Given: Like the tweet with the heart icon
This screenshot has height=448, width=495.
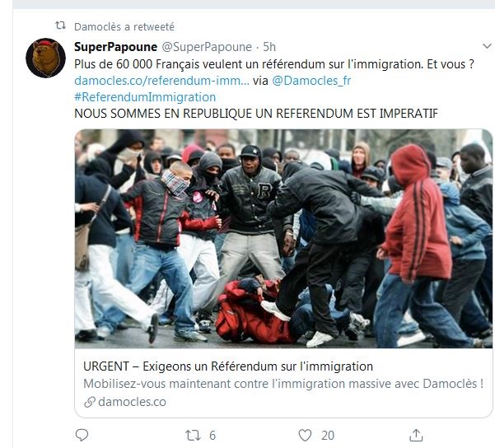Looking at the screenshot, I should (305, 436).
